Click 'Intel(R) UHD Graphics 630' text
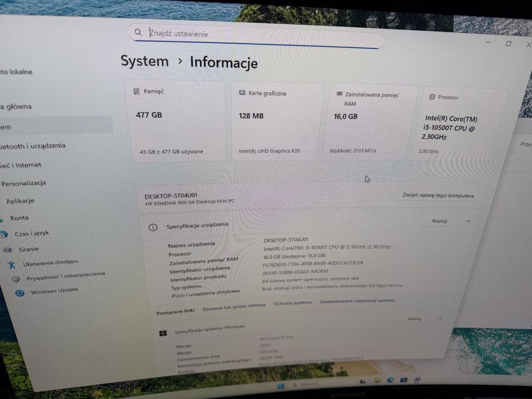532x399 pixels. (269, 151)
